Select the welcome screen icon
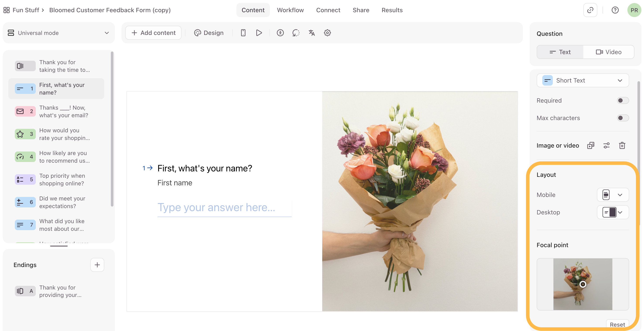The width and height of the screenshot is (644, 331). point(25,66)
